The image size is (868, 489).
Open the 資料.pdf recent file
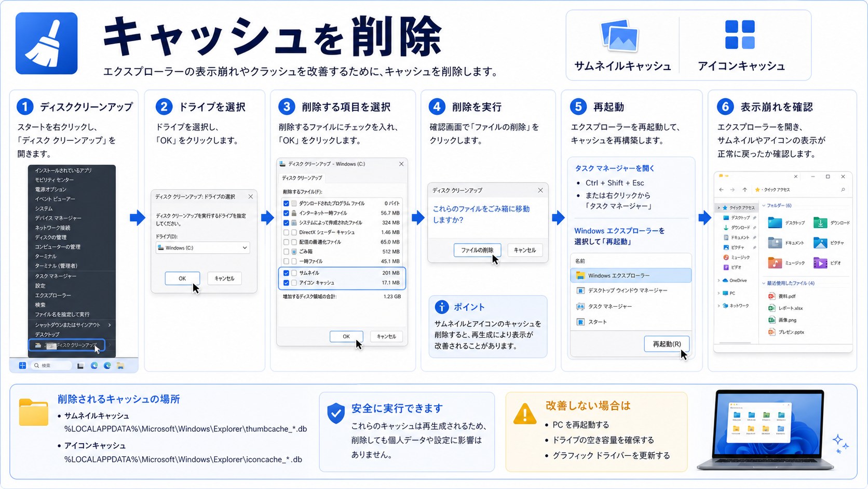tap(782, 296)
